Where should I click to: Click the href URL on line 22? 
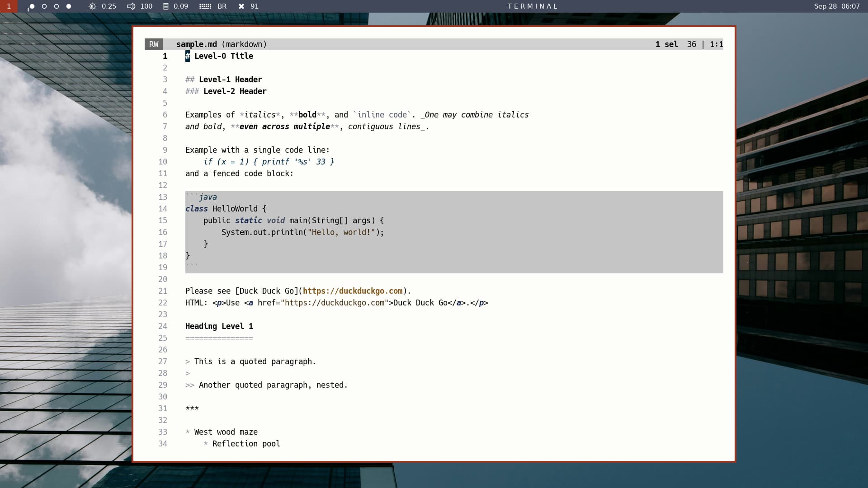334,303
